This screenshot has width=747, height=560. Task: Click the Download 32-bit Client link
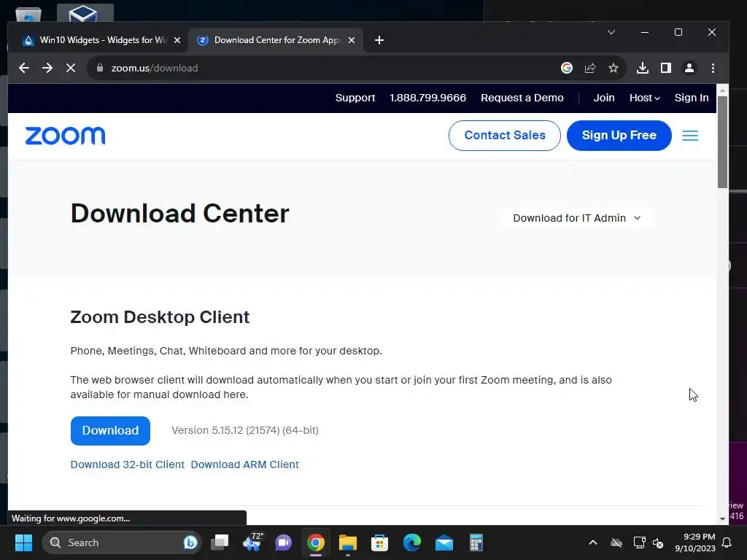tap(127, 464)
